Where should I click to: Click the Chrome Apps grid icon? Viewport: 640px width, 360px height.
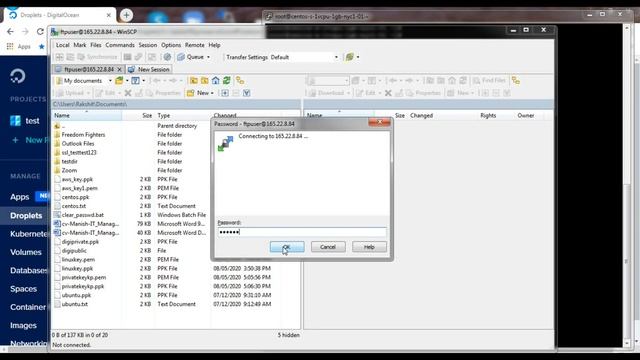10,47
